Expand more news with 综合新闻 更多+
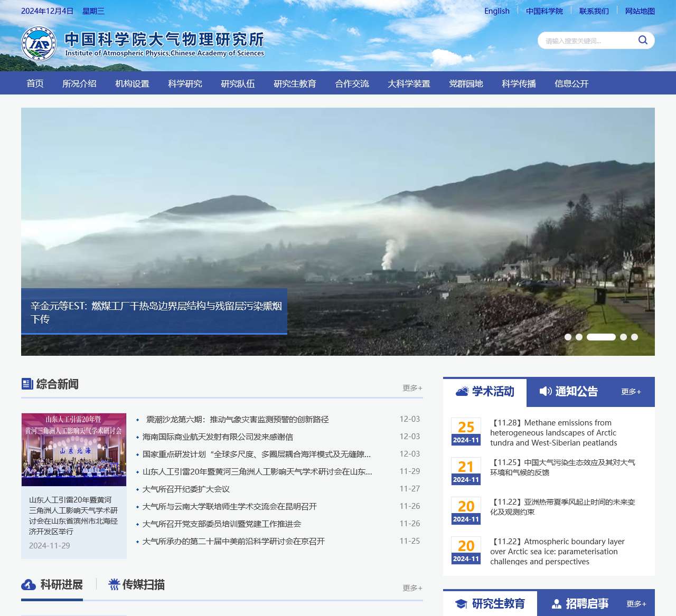Viewport: 676px width, 616px height. click(x=412, y=388)
